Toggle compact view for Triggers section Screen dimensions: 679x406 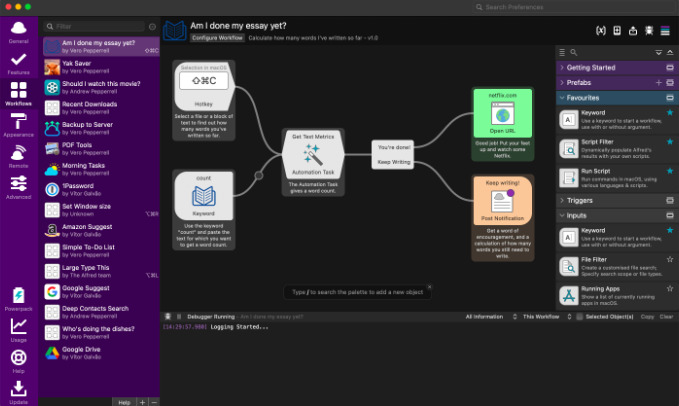click(670, 200)
